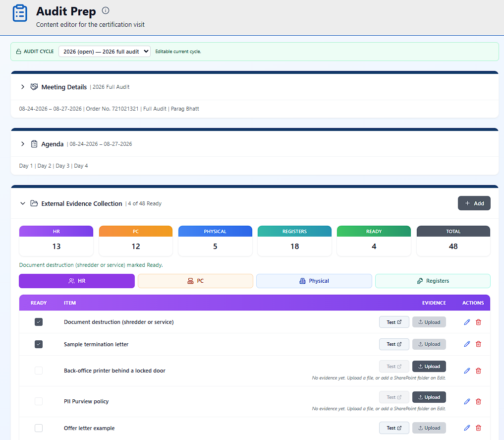
Task: Click Upload for Document destruction row
Action: coord(429,322)
